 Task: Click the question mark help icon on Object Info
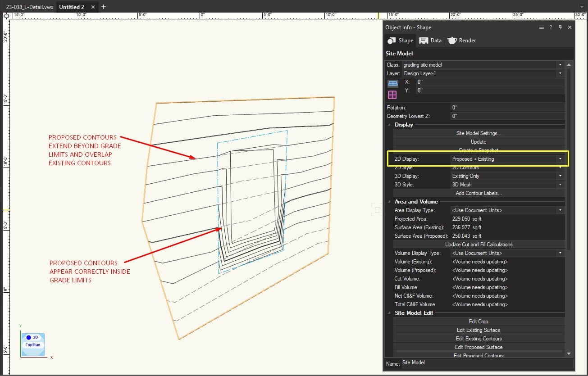pyautogui.click(x=551, y=27)
